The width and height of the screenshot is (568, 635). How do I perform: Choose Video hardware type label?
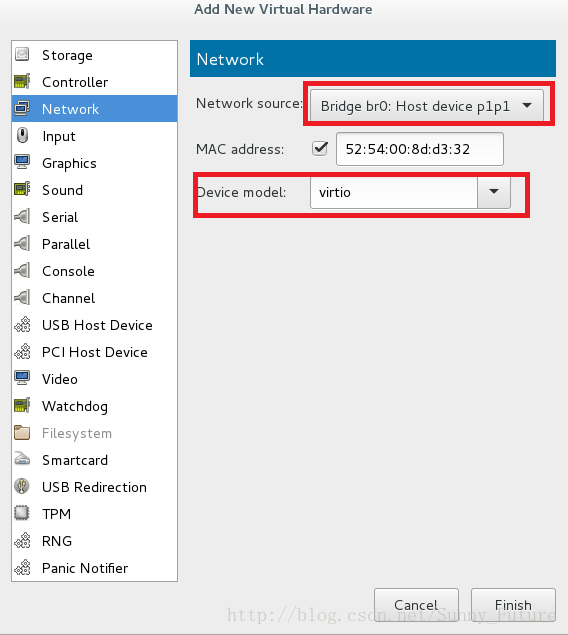pos(60,379)
